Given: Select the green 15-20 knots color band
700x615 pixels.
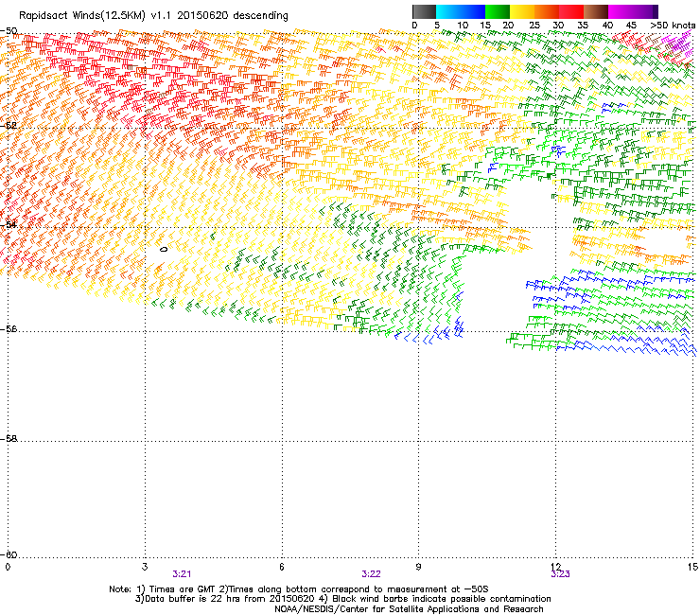Looking at the screenshot, I should 498,11.
